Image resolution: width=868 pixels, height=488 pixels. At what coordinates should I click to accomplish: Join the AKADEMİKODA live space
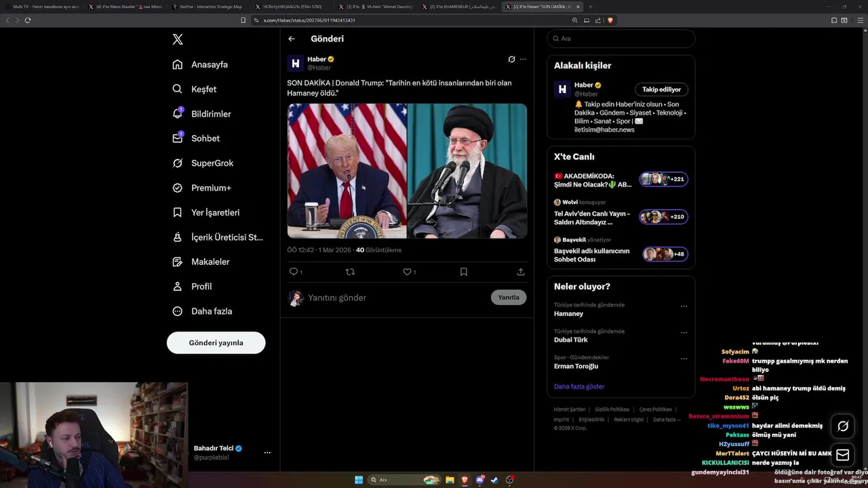pyautogui.click(x=621, y=180)
